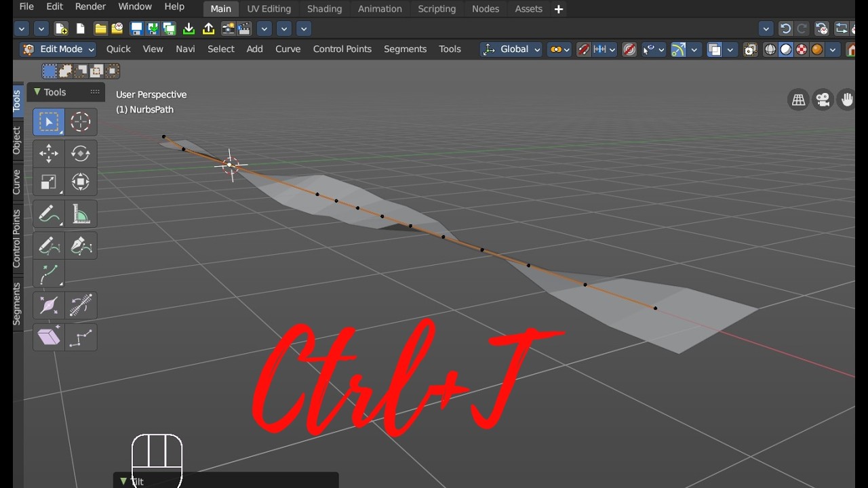Add a new workspace with plus button
Viewport: 868px width, 488px height.
click(559, 9)
